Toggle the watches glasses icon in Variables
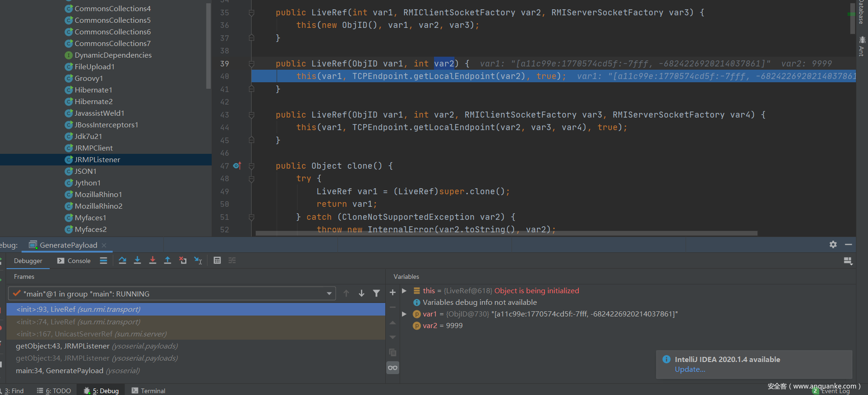The height and width of the screenshot is (395, 868). tap(393, 368)
